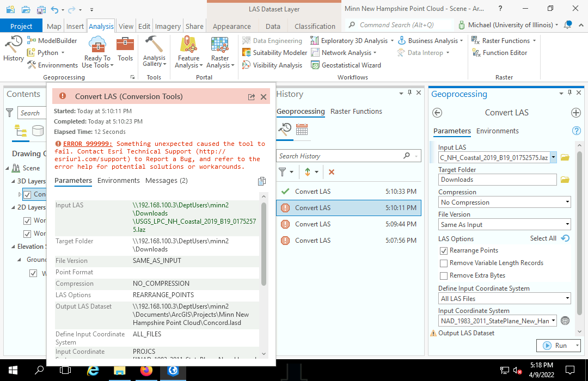Click the ERROR 999999 link

(x=88, y=144)
